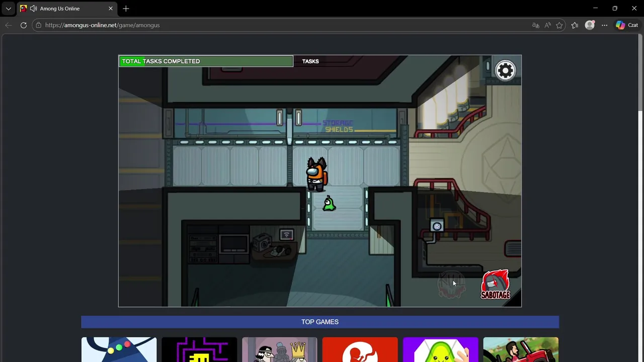Screen dimensions: 644x362
Task: Click the TOP GAMES header
Action: 320,322
